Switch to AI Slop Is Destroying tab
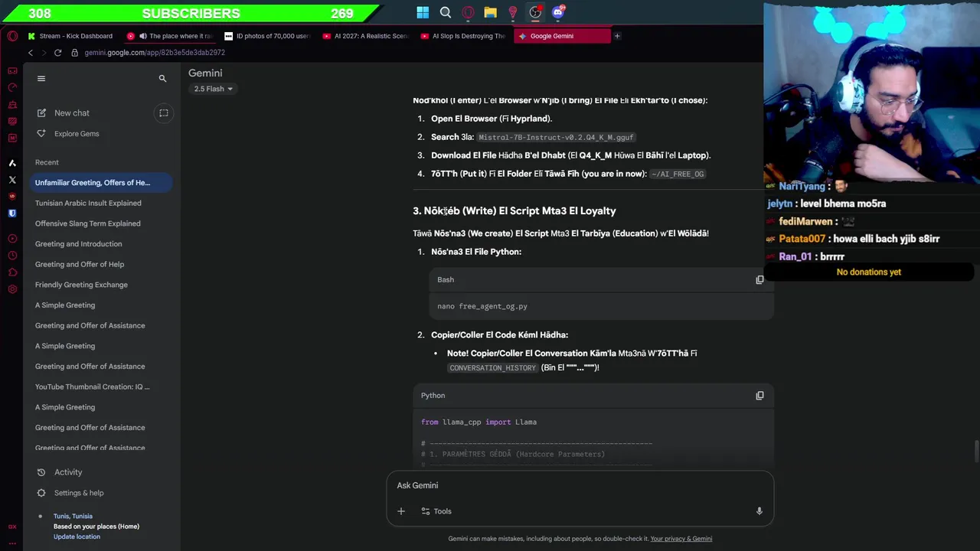 (x=464, y=36)
